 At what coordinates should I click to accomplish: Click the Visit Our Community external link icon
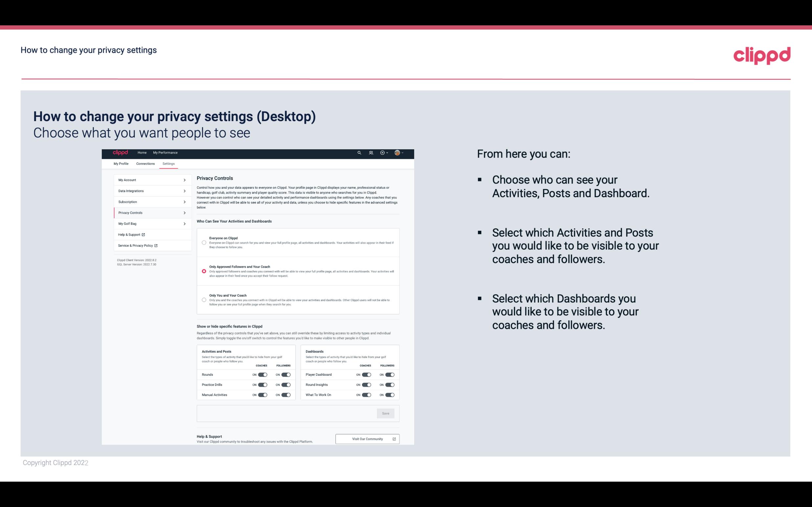394,439
